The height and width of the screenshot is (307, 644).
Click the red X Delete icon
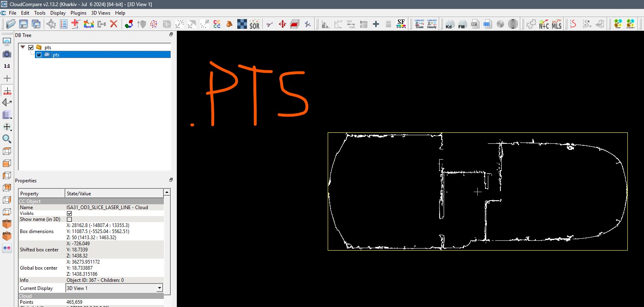pos(114,24)
